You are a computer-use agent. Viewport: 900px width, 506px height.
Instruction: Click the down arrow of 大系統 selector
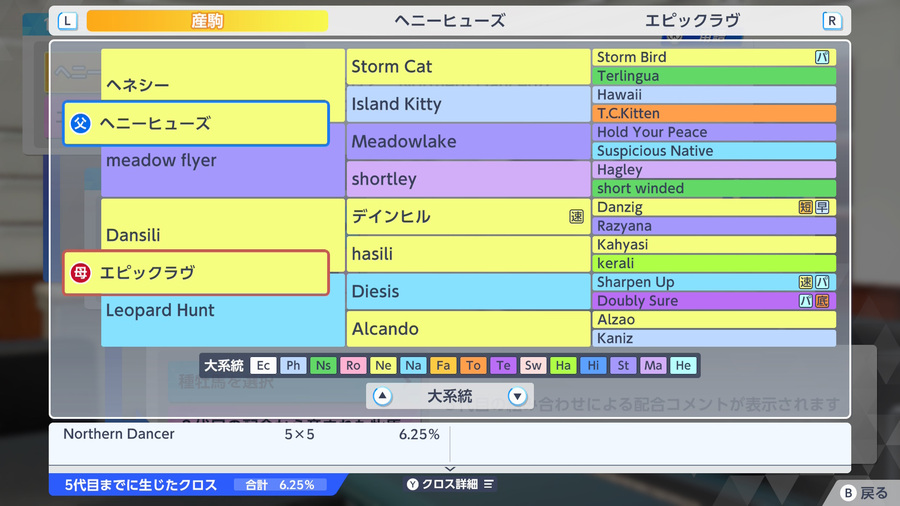[517, 396]
